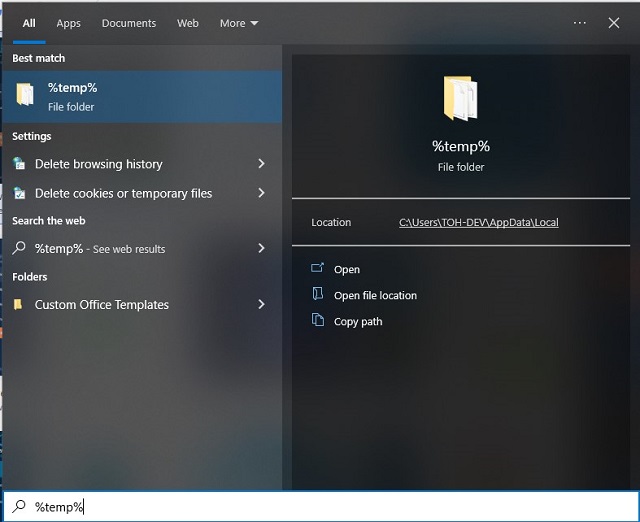The width and height of the screenshot is (640, 522).
Task: Click the Copy path icon
Action: [x=318, y=320]
